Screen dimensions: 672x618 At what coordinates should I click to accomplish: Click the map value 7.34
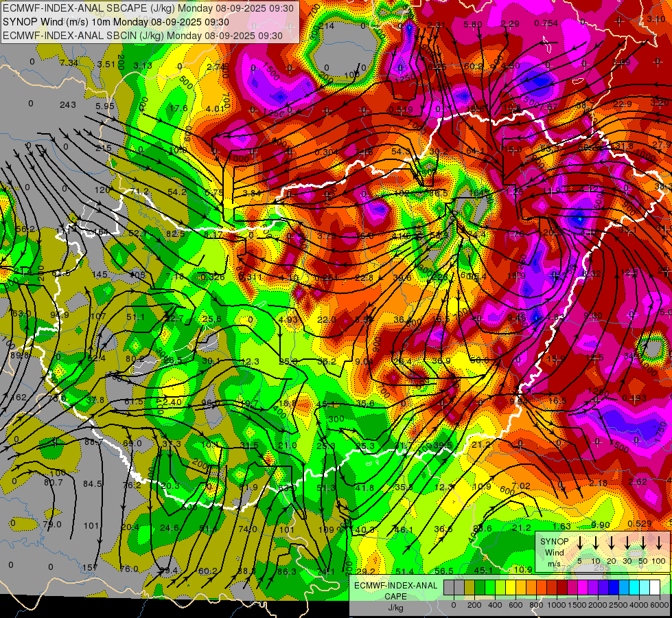[69, 63]
